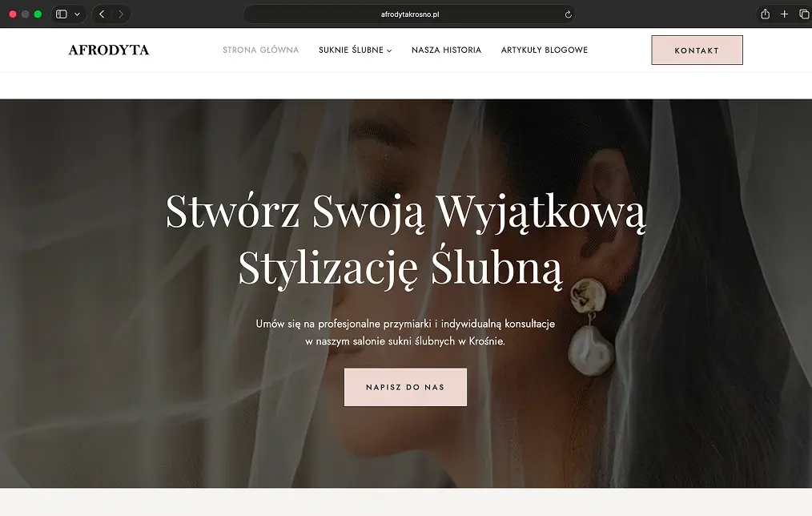Show the tab overview icon
The height and width of the screenshot is (516, 812).
coord(804,14)
